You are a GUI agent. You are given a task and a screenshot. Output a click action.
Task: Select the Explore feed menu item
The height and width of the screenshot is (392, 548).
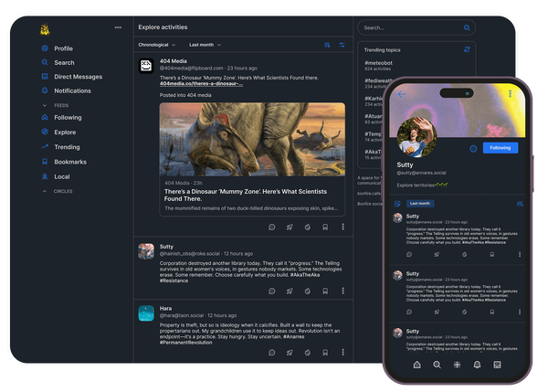tap(64, 132)
